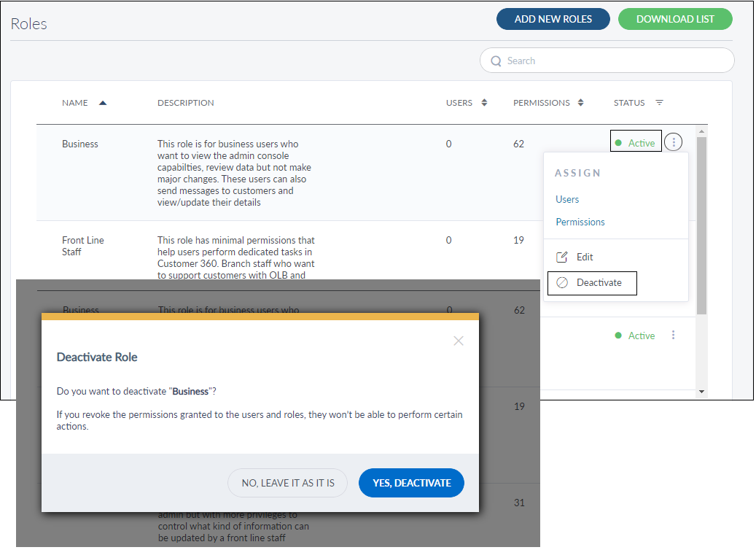Sort roles by Name using the arrow
The image size is (756, 558).
click(x=103, y=103)
